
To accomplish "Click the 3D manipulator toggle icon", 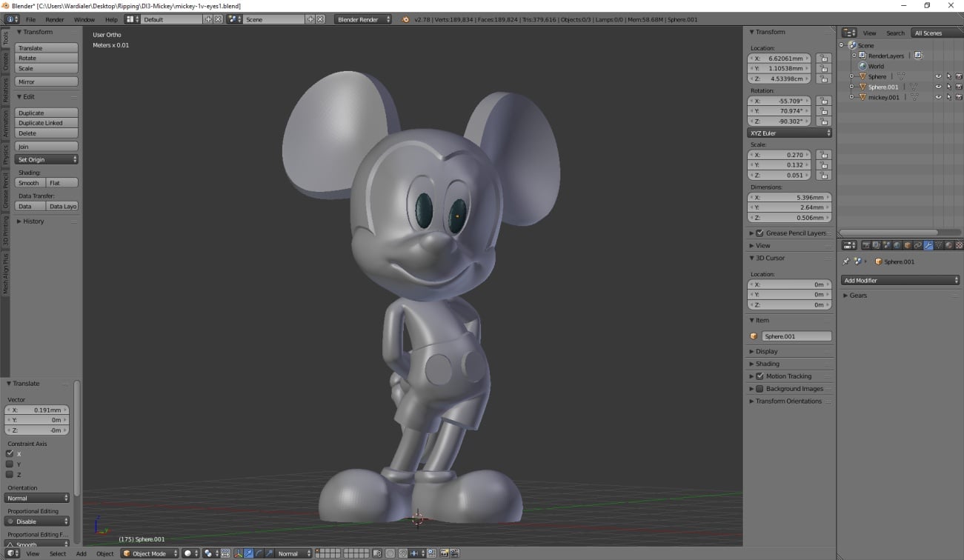I will 238,553.
